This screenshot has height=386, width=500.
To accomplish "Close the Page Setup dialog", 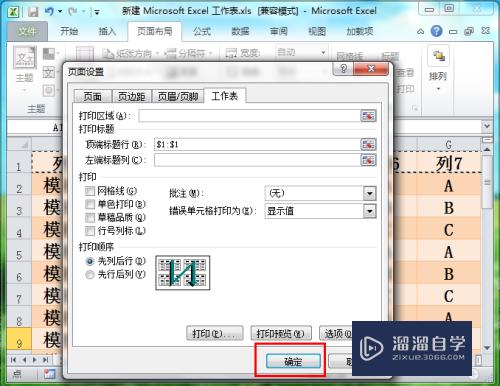I will click(371, 69).
